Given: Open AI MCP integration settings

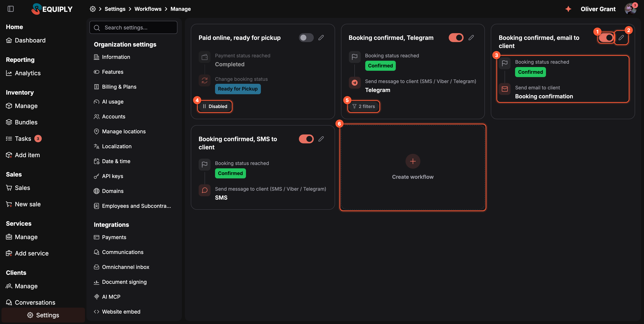Looking at the screenshot, I should coord(107,297).
